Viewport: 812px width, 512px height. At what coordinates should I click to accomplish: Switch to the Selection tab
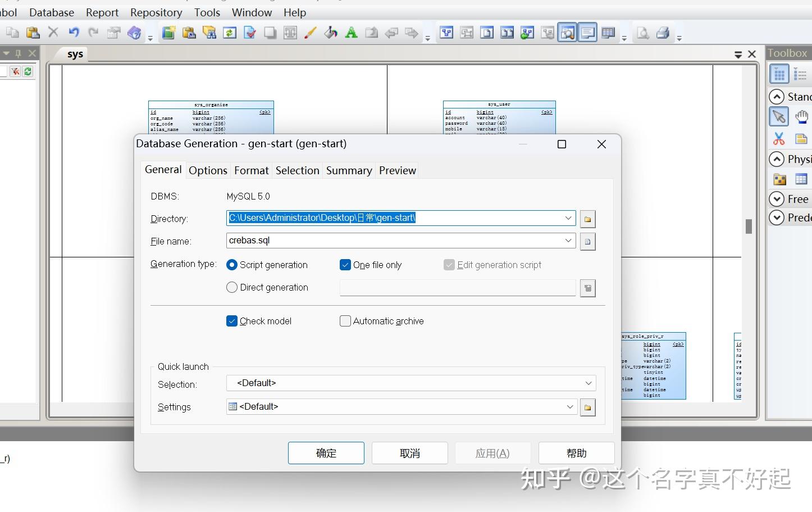(297, 170)
